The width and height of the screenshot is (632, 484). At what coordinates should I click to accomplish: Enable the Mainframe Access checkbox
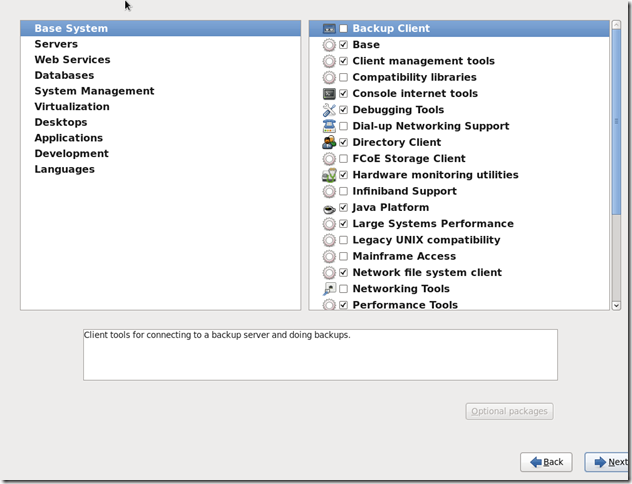pos(343,256)
